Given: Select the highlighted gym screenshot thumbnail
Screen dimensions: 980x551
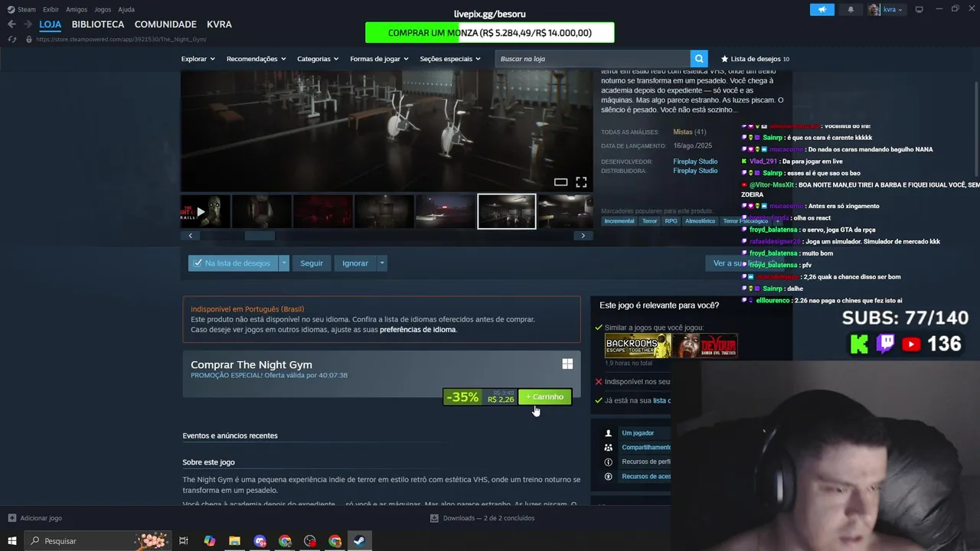Looking at the screenshot, I should point(507,212).
